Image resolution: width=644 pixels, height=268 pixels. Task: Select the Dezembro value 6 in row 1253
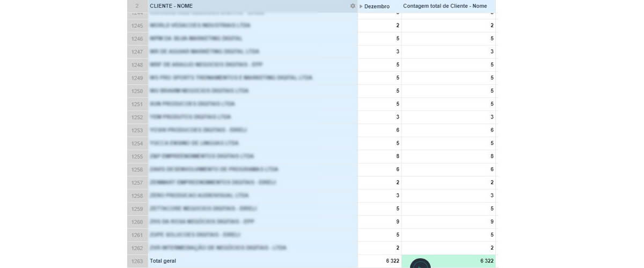379,130
